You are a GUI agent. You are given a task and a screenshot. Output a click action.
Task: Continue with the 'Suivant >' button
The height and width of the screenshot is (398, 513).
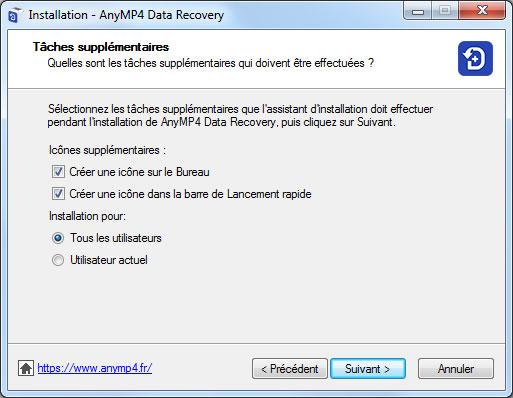(368, 369)
